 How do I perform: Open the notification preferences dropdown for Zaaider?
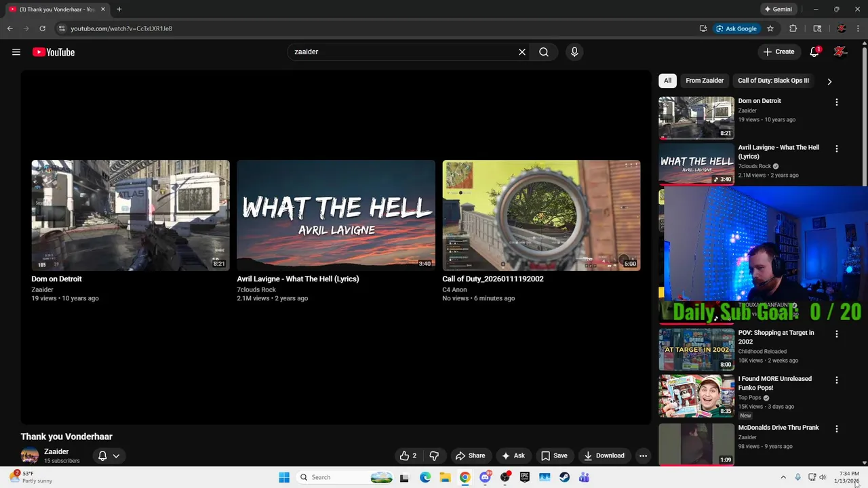[x=109, y=455]
